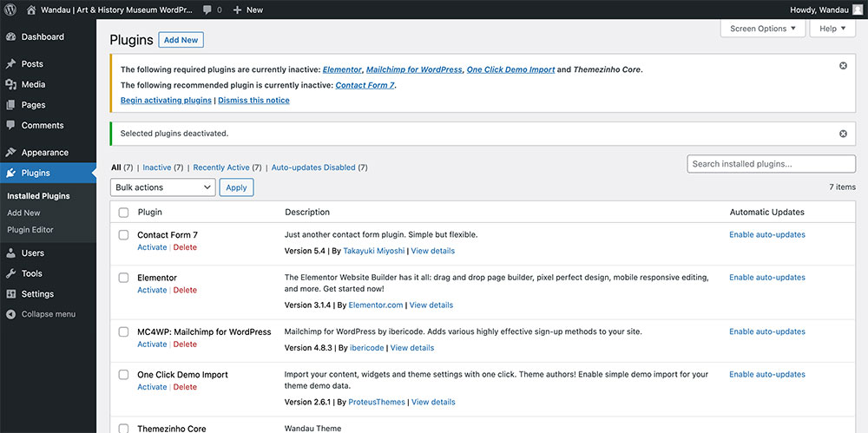Click the Dashboard gauge icon in sidebar
868x433 pixels.
tap(10, 37)
